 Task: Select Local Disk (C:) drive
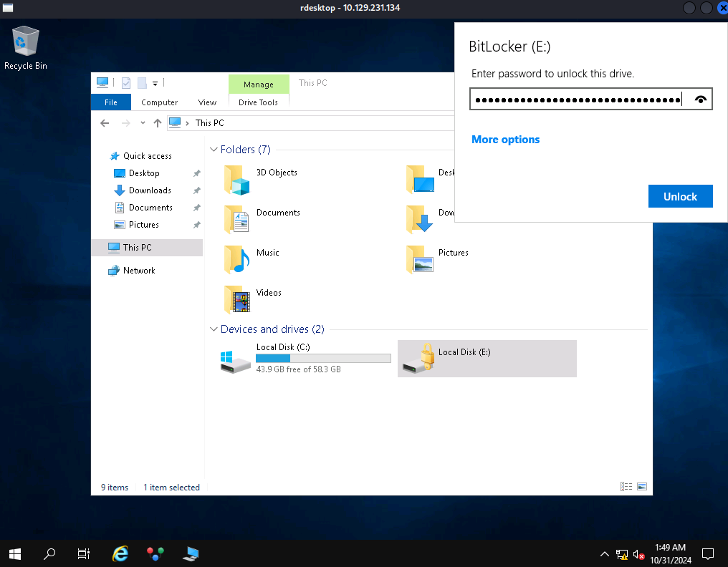click(x=305, y=358)
